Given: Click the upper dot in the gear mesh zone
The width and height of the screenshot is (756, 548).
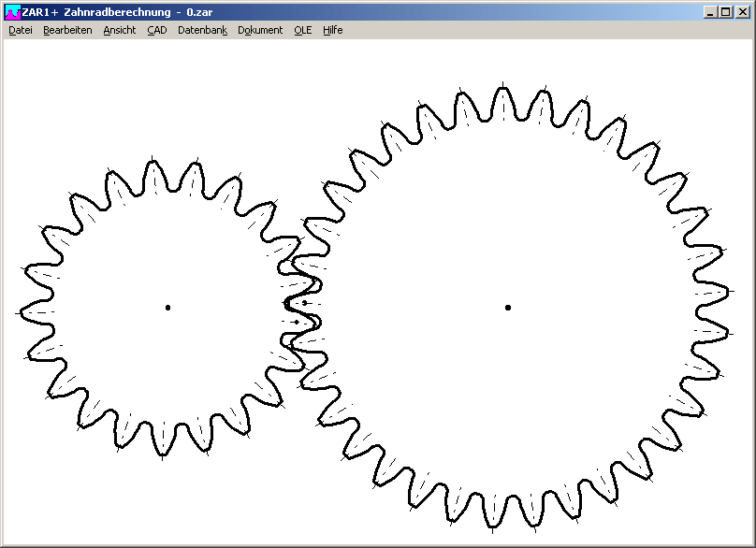Looking at the screenshot, I should point(305,302).
